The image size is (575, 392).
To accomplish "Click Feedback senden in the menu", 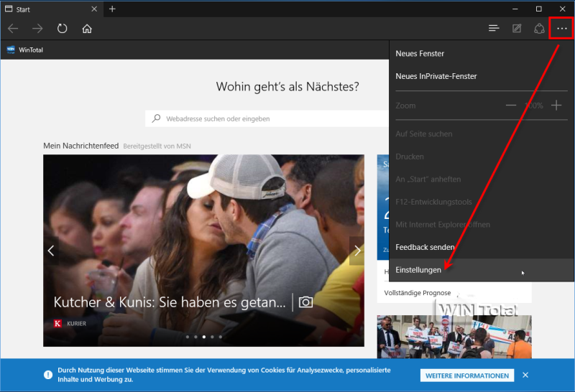I will [x=425, y=247].
